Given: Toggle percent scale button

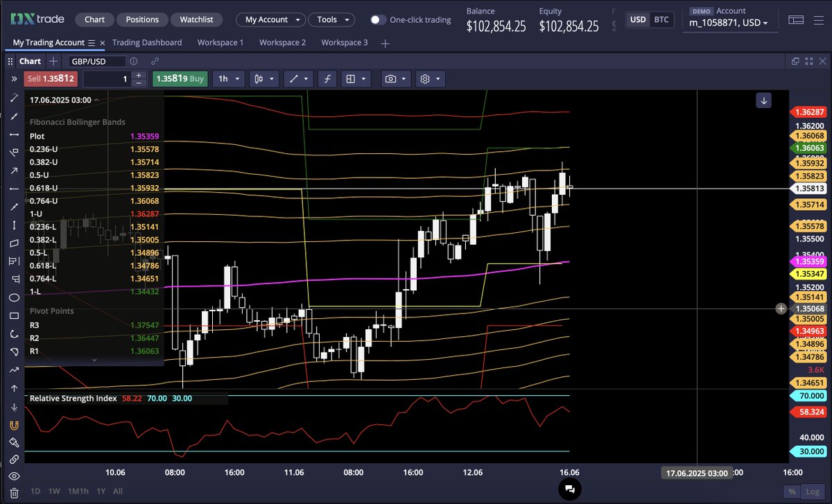Looking at the screenshot, I should (x=790, y=492).
